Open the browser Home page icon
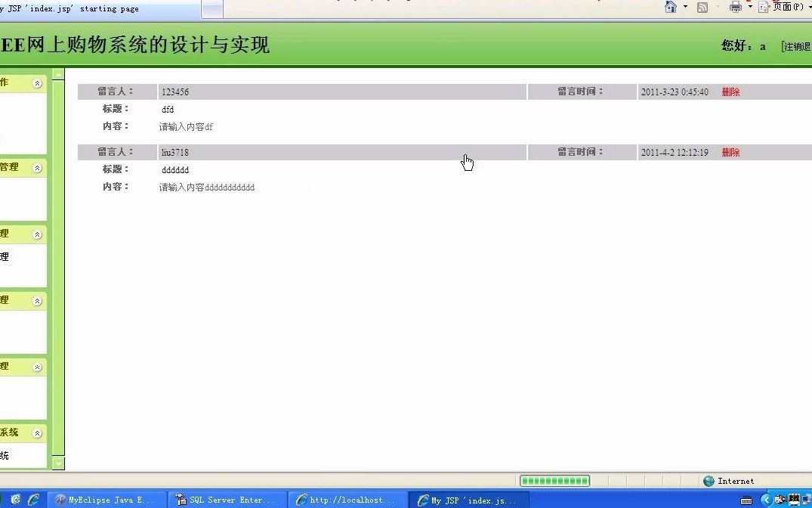Screen dimensions: 812x508 [x=671, y=7]
